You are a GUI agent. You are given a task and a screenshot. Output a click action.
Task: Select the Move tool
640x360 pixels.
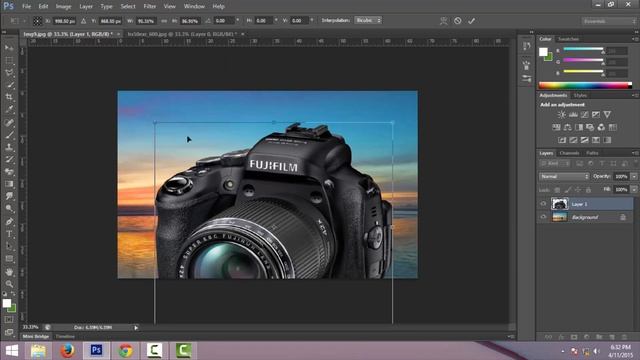(x=9, y=48)
